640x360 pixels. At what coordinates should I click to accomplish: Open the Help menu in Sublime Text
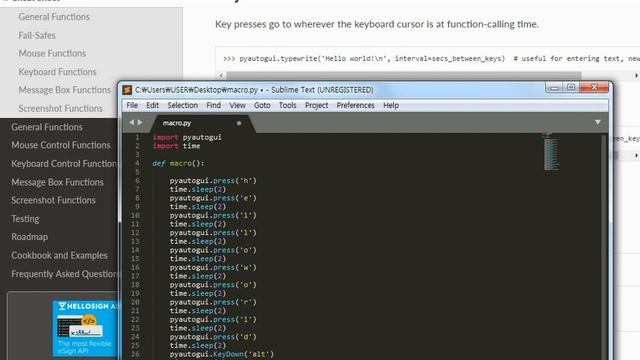(x=391, y=105)
